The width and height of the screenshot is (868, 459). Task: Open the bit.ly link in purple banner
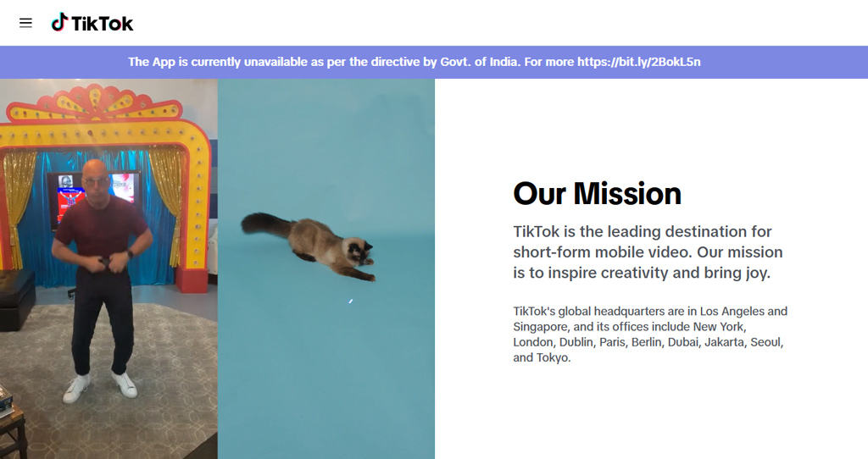[639, 62]
